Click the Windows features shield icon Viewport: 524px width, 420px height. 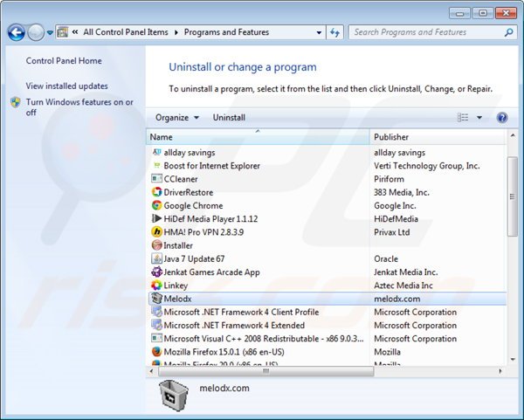[x=16, y=102]
